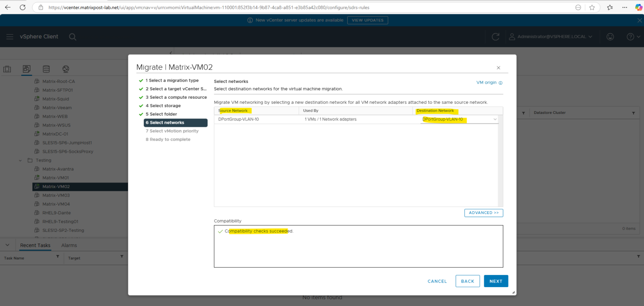Open the hamburger navigation menu
The width and height of the screenshot is (644, 306).
10,36
